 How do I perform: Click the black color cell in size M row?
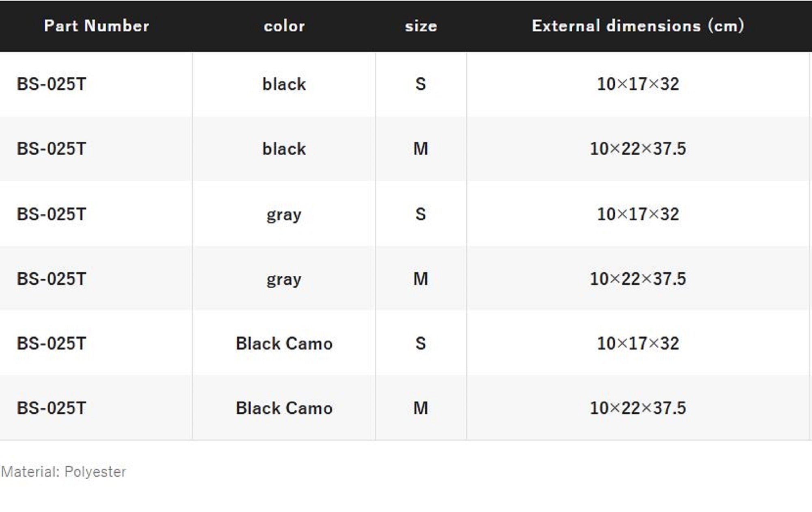(x=284, y=149)
